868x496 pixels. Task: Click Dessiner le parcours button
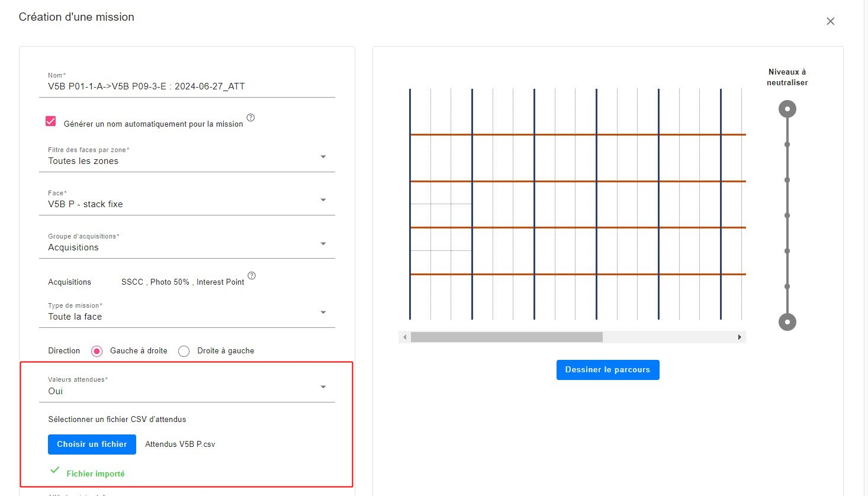pos(607,370)
